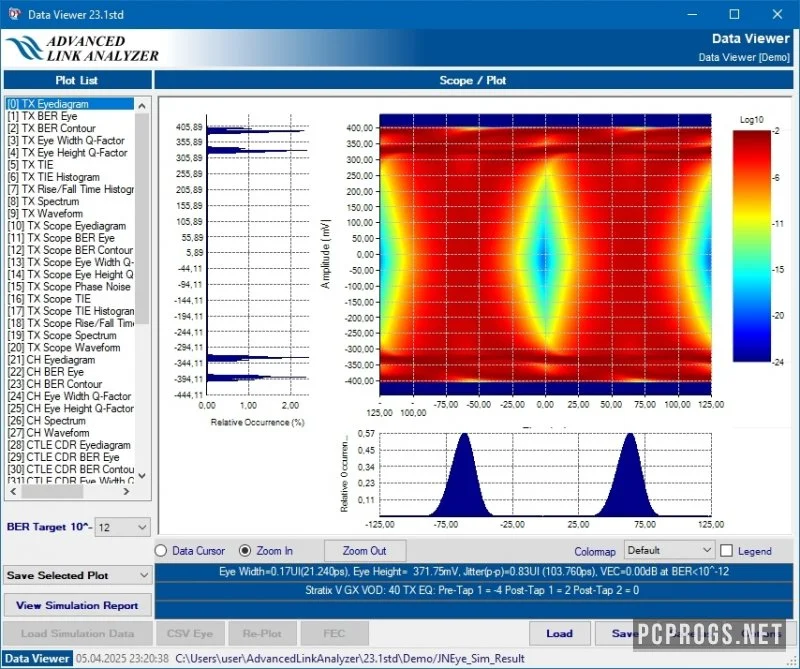This screenshot has height=669, width=800.
Task: Select [30] CTLE CDR BER Contour
Action: pos(70,469)
